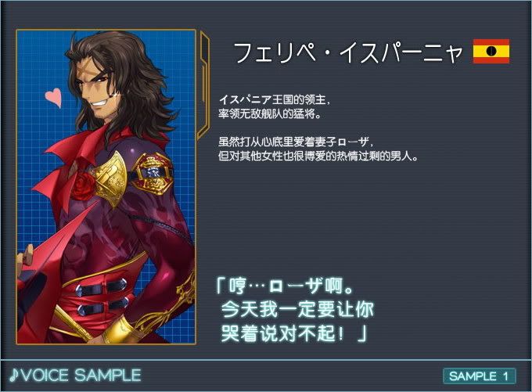Click the quote line 哼…ローザ啊

(285, 286)
